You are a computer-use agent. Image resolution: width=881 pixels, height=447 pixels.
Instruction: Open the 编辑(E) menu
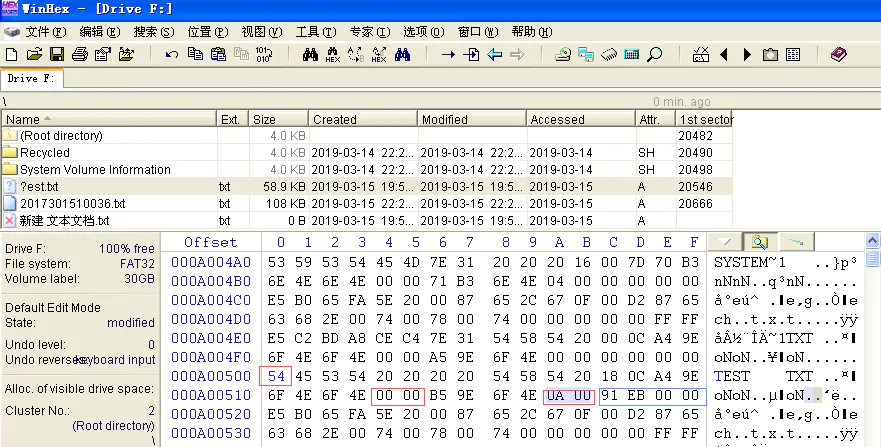99,32
